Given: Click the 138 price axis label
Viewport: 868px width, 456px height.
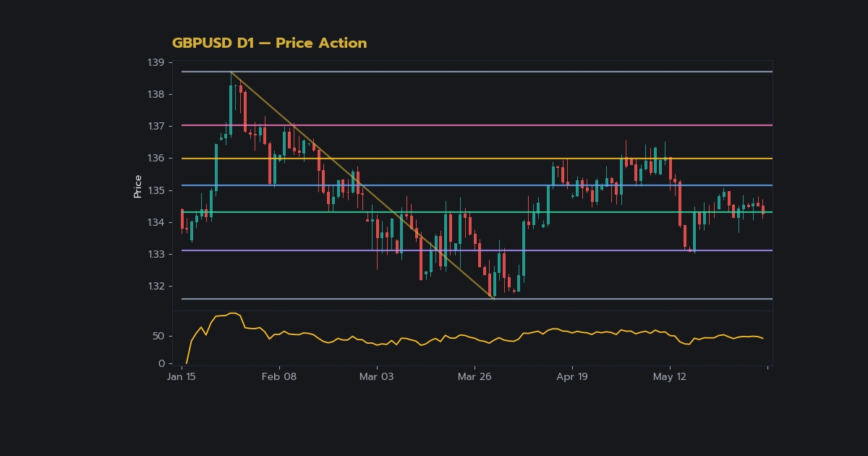Looking at the screenshot, I should tap(156, 95).
